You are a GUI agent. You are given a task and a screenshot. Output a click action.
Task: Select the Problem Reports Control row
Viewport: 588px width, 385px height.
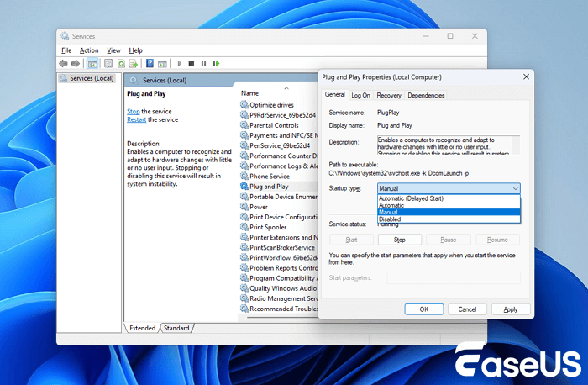pos(278,268)
